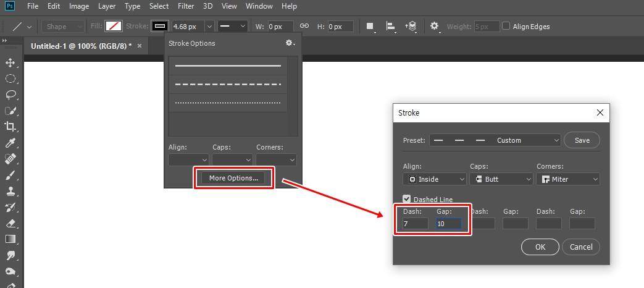644x288 pixels.
Task: Choose the solid line stroke preset
Action: (x=228, y=66)
